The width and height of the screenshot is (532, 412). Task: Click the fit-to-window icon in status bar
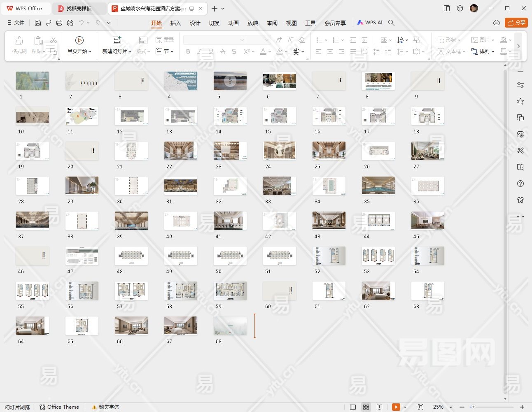coord(420,407)
